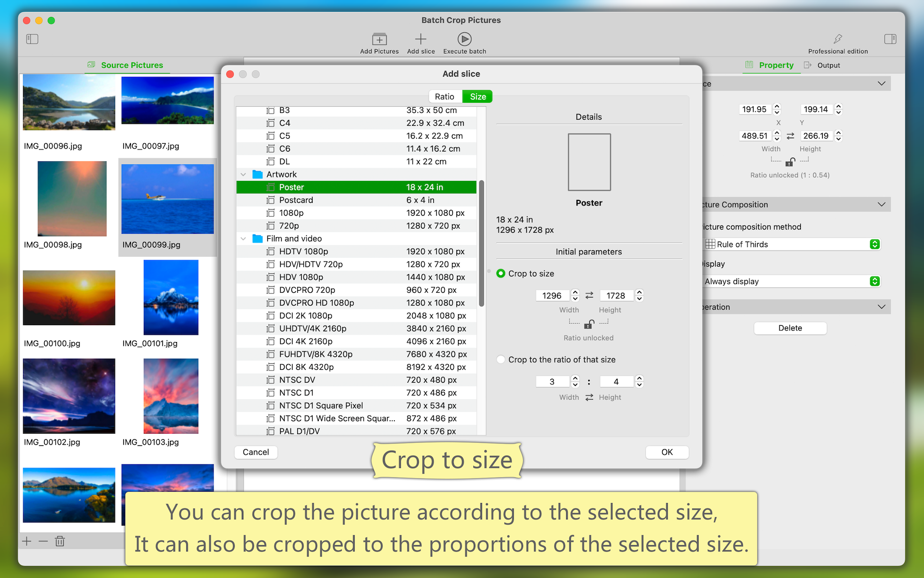Click the crop icon beside DCI 4K 2160p
The height and width of the screenshot is (578, 924).
pyautogui.click(x=271, y=341)
